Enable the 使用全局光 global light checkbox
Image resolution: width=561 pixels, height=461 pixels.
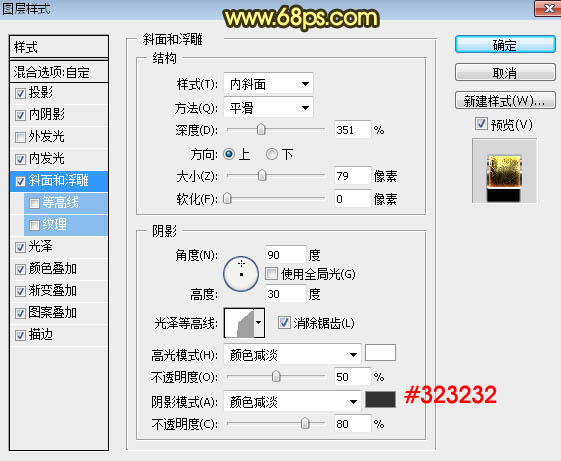(272, 274)
